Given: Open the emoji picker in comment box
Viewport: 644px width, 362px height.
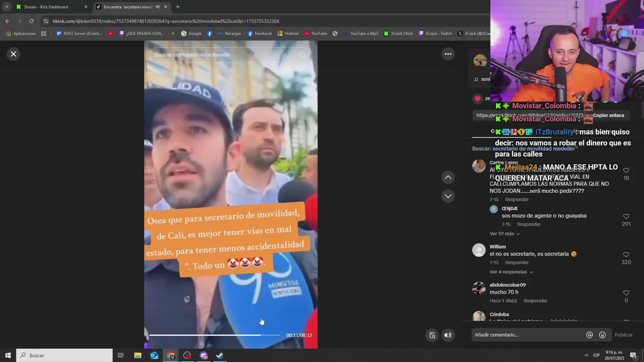Looking at the screenshot, I should (602, 335).
